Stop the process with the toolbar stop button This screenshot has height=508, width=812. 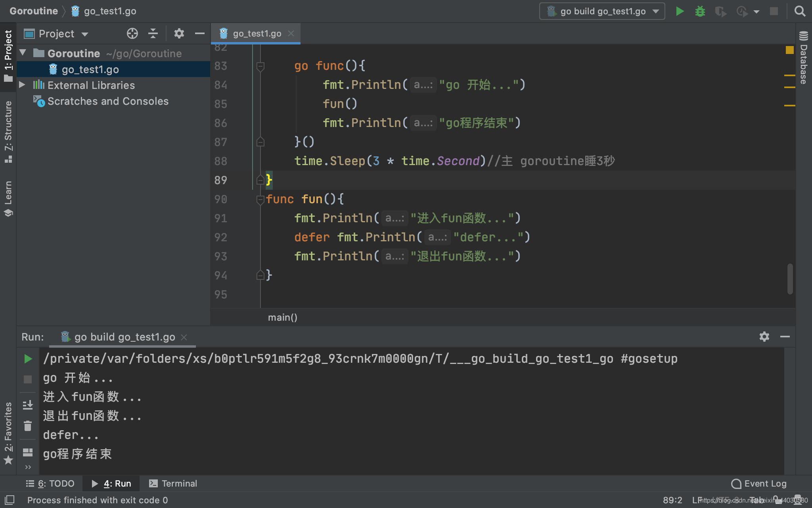(774, 11)
